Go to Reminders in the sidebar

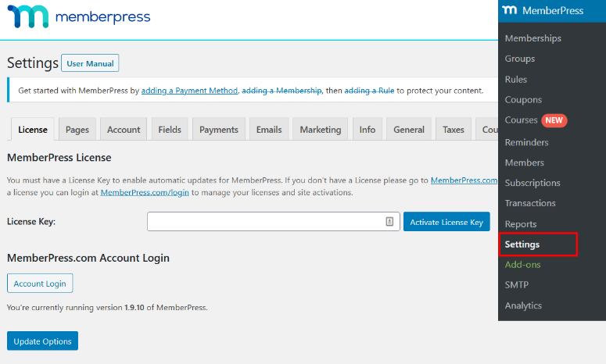point(526,142)
